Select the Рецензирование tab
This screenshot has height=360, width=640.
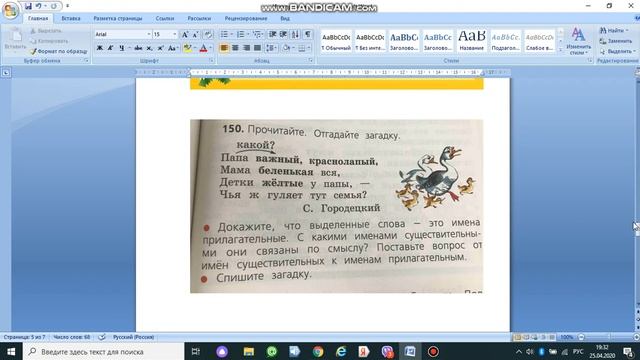point(246,18)
